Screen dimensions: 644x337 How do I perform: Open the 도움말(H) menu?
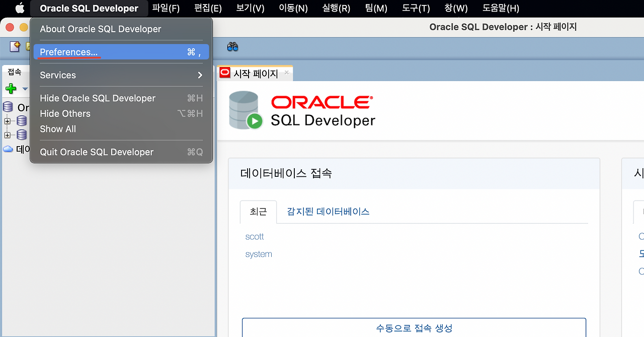(x=500, y=8)
